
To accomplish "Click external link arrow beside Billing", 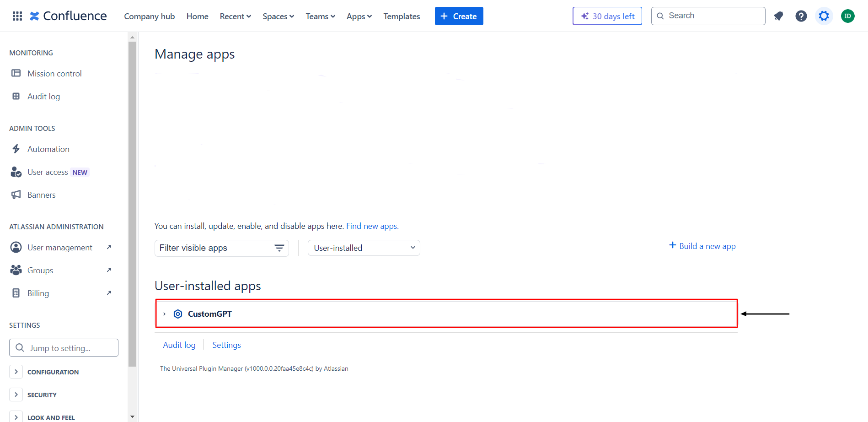I will tap(109, 293).
